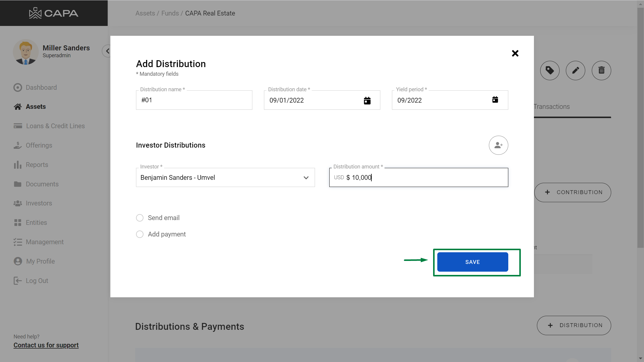Image resolution: width=644 pixels, height=362 pixels.
Task: Open Reports in the sidebar
Action: pyautogui.click(x=37, y=165)
